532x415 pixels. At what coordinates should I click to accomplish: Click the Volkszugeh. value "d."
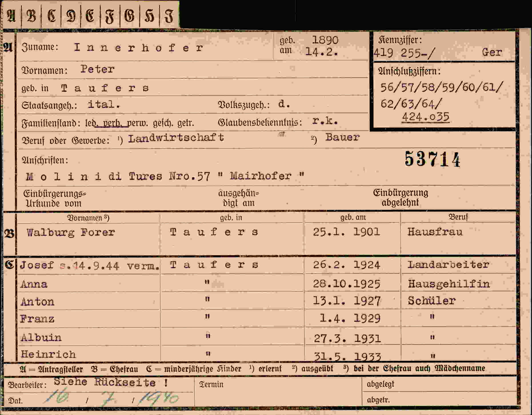click(x=284, y=104)
